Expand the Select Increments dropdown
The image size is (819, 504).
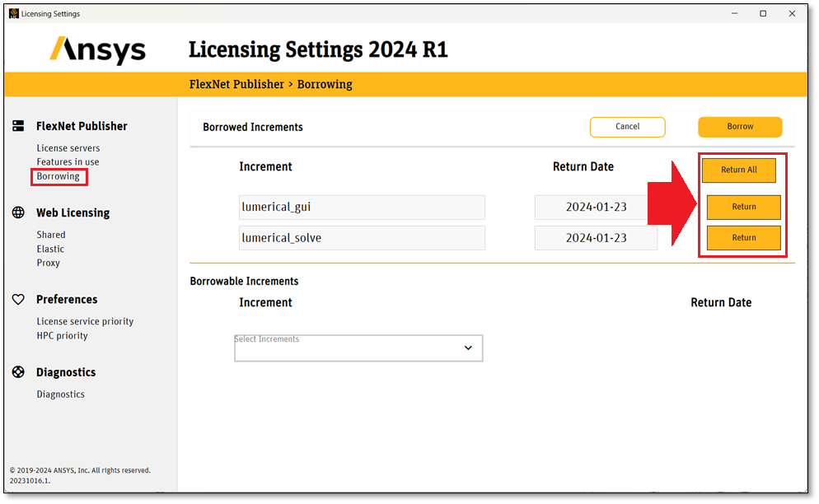coord(358,348)
